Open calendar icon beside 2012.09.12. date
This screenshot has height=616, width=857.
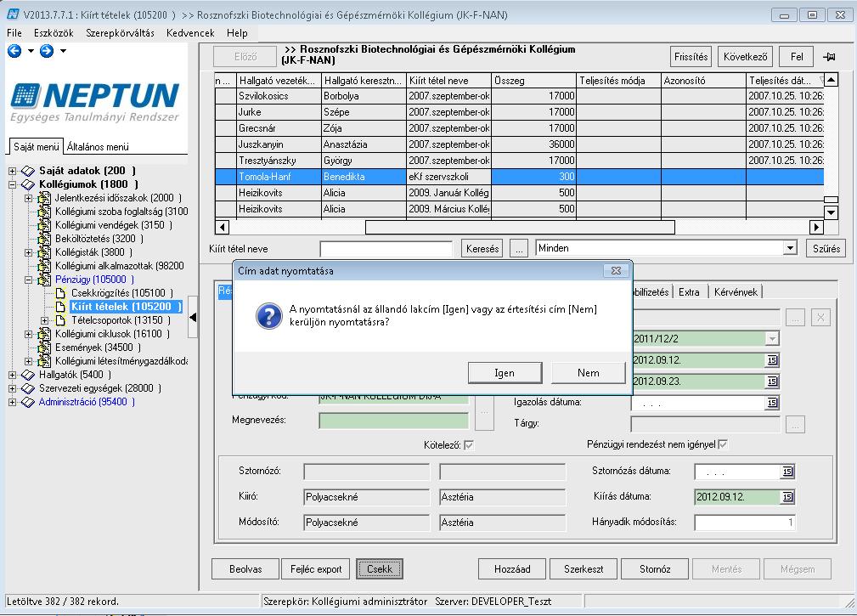772,360
